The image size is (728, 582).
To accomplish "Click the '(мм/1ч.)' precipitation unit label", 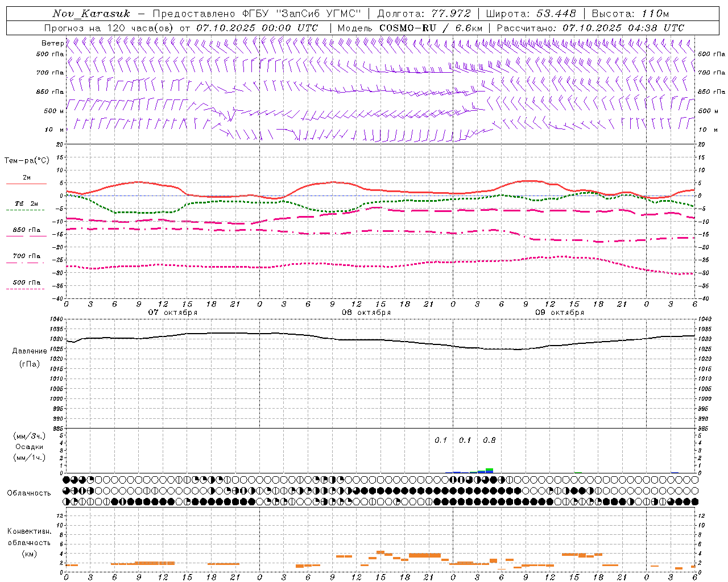I will (30, 458).
